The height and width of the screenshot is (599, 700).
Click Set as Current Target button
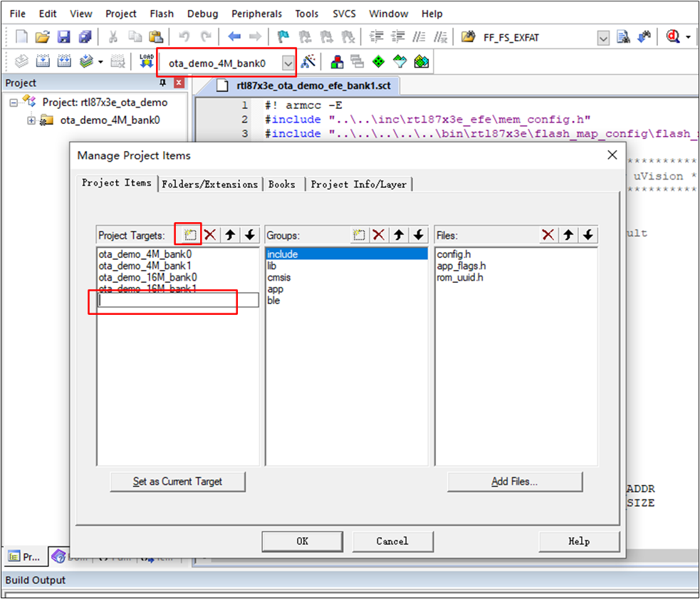[x=178, y=481]
